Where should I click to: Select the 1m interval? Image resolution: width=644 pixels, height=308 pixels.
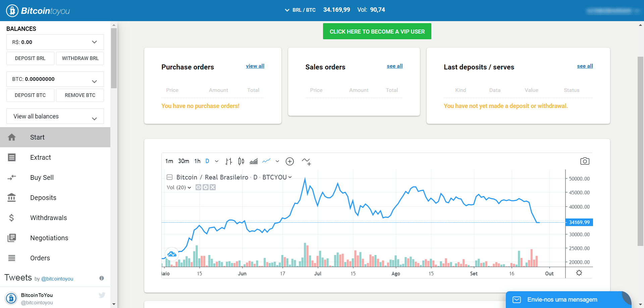pos(169,161)
